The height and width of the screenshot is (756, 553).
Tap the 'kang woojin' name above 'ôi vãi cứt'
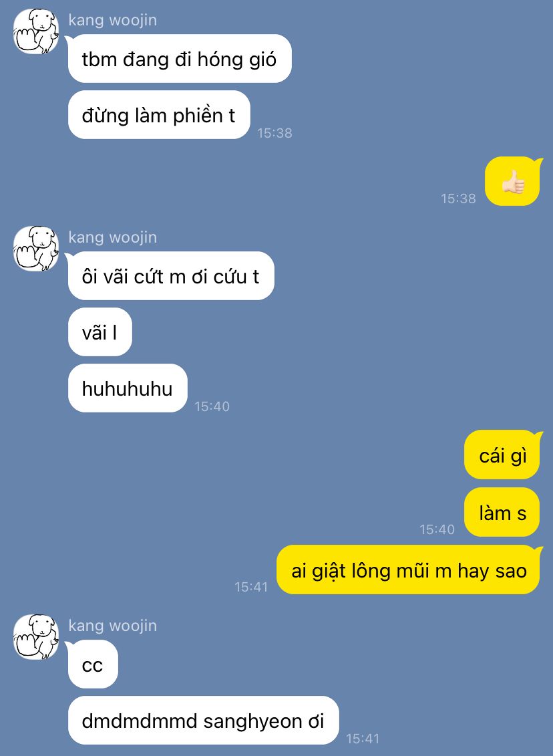pos(113,237)
